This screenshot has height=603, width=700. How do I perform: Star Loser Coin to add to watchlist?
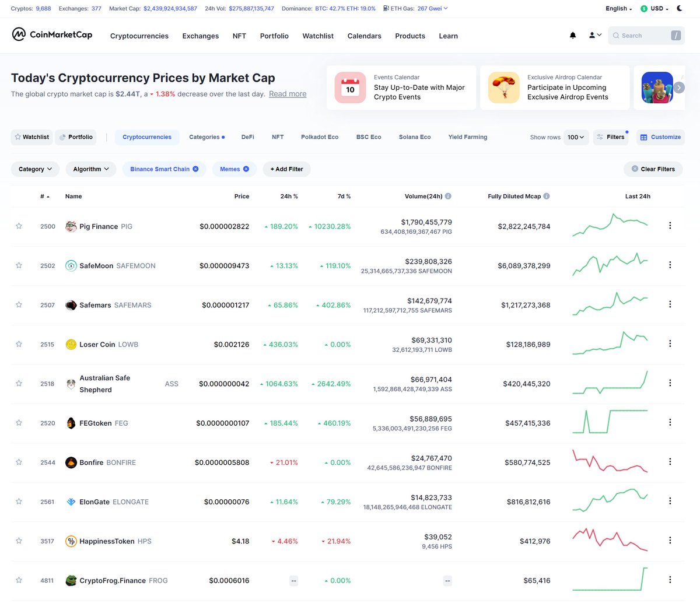(19, 344)
